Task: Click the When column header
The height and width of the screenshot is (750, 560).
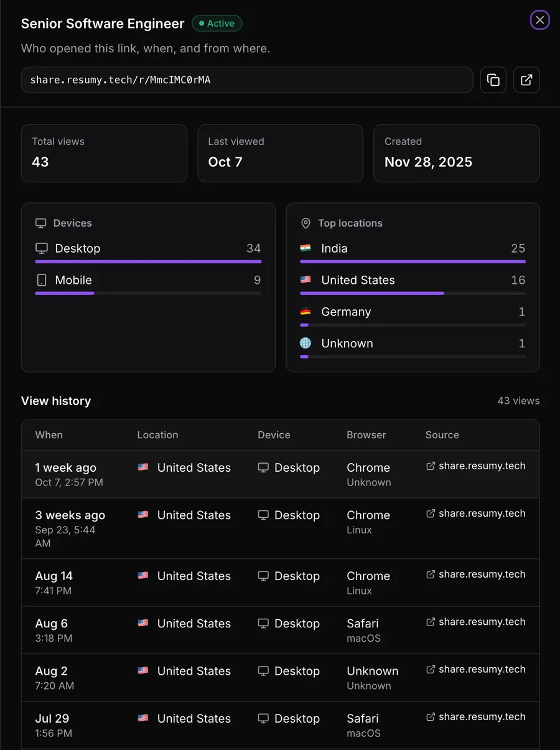Action: 49,435
